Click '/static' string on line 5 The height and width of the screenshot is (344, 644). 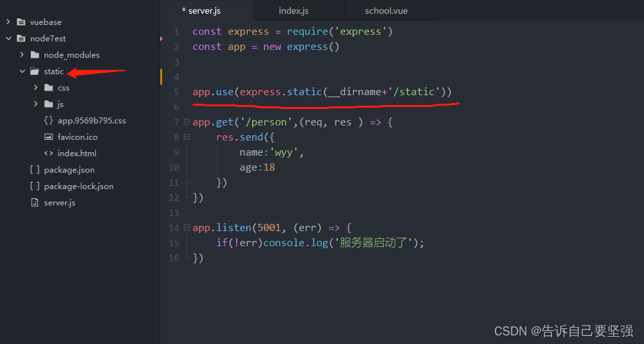tap(414, 92)
